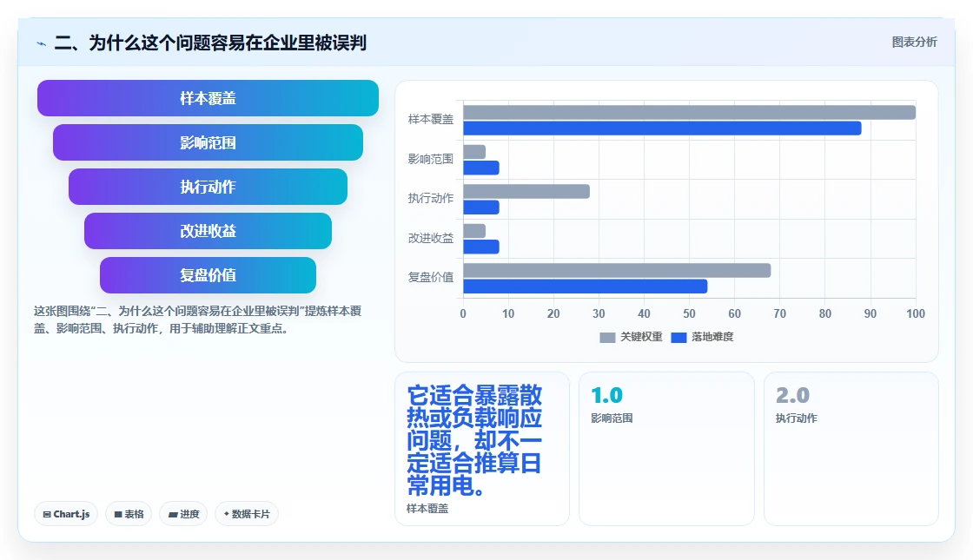Click the gray 样本覆盖 关键权重 bar
The width and height of the screenshot is (973, 560).
click(x=690, y=112)
